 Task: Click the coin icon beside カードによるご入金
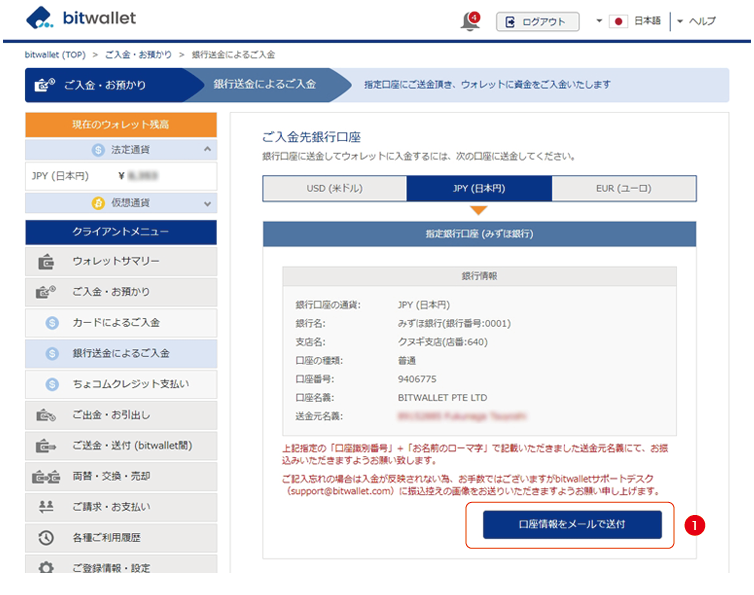pyautogui.click(x=52, y=323)
